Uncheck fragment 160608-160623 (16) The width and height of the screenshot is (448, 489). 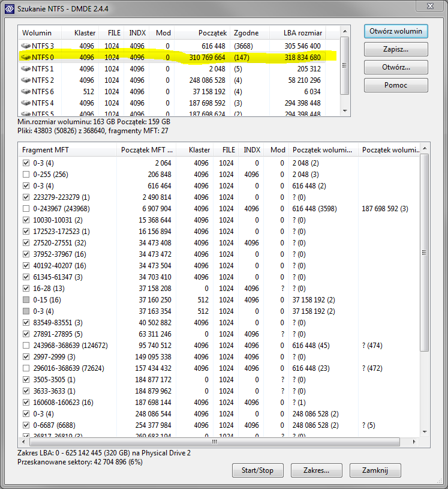coord(26,403)
